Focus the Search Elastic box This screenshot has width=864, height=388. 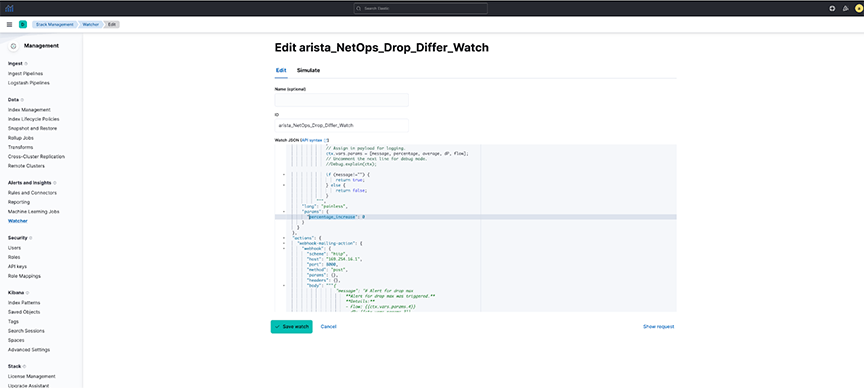tap(420, 8)
